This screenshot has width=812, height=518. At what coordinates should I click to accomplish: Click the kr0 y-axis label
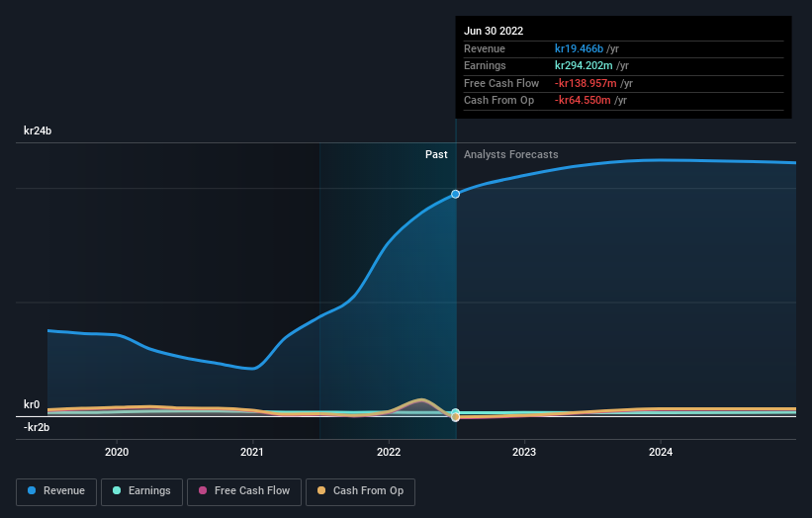pos(32,404)
